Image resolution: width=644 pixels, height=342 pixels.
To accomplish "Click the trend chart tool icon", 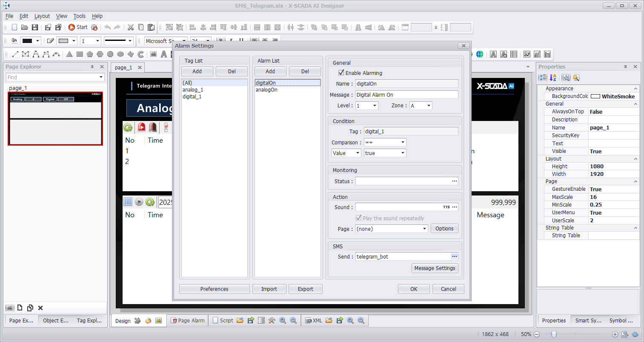I will click(527, 54).
